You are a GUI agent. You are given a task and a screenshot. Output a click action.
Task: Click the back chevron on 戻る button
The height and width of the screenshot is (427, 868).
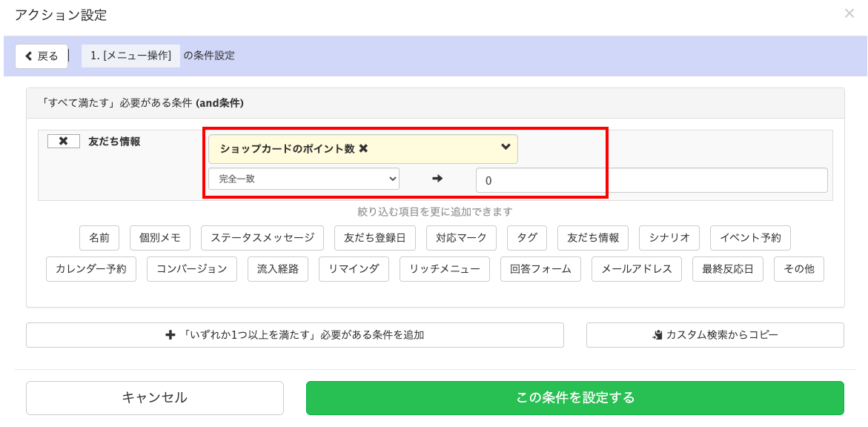30,56
